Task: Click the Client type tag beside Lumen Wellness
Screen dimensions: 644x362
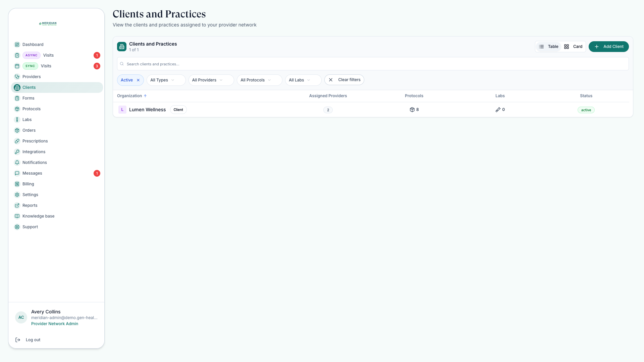Action: pos(178,110)
